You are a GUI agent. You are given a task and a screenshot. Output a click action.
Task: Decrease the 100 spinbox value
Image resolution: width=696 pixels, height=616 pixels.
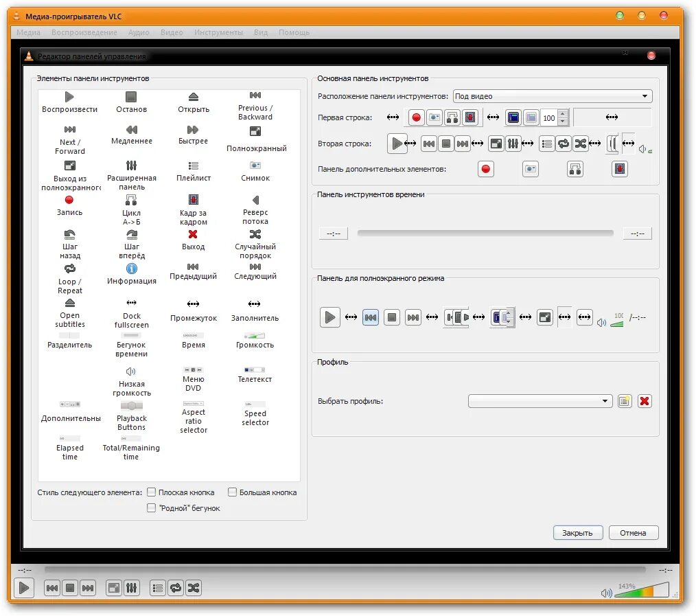coord(562,122)
